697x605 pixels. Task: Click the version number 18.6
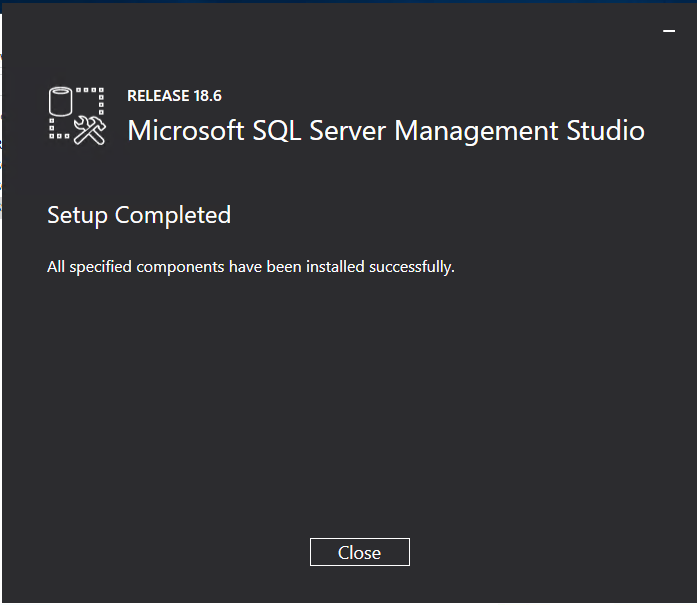tap(207, 96)
